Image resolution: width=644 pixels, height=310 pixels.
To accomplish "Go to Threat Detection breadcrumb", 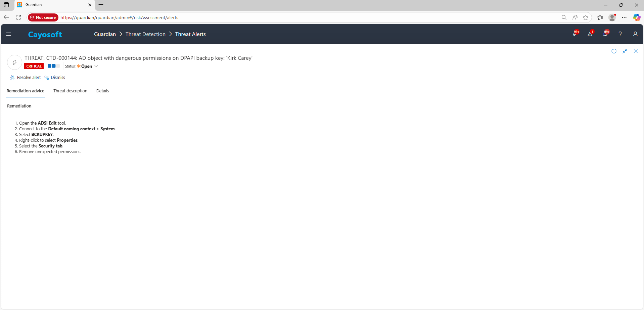I will pos(145,34).
